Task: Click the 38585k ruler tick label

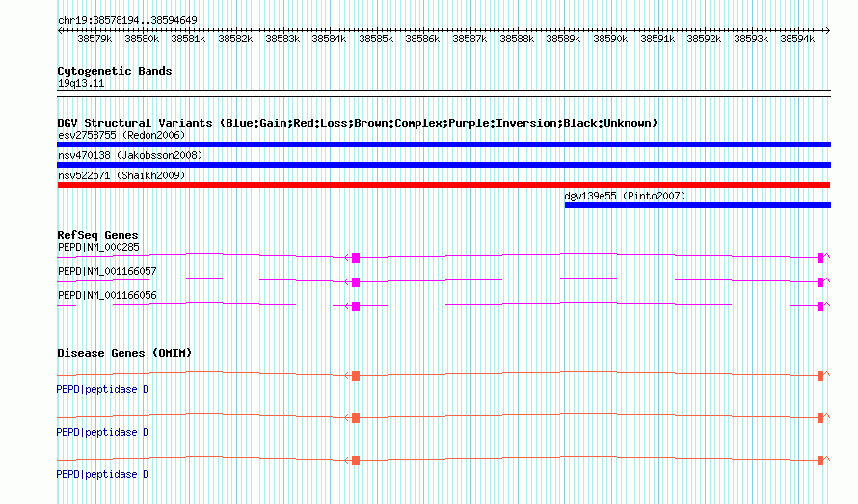Action: point(376,39)
